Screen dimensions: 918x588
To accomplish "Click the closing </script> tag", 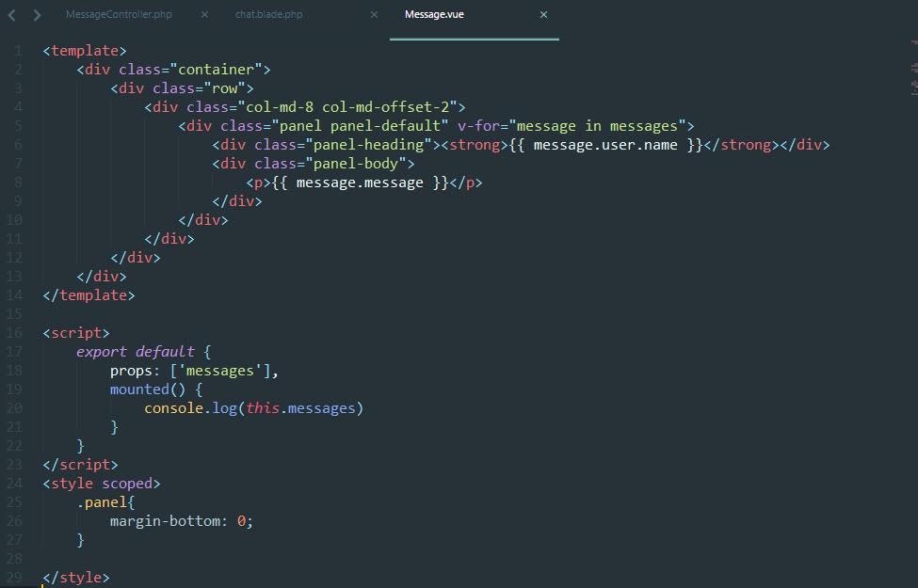I will pyautogui.click(x=80, y=465).
